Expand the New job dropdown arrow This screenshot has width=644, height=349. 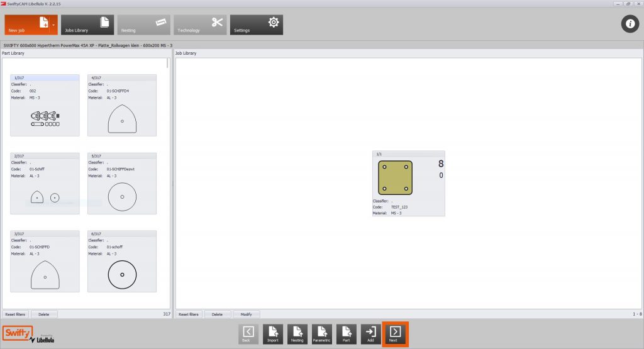click(x=53, y=25)
